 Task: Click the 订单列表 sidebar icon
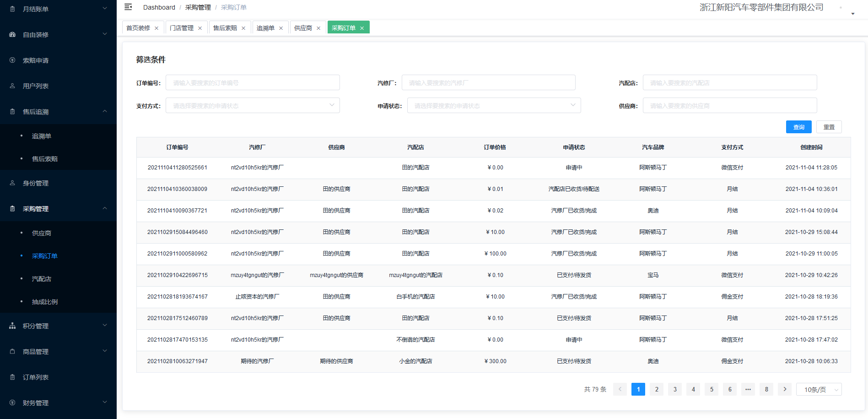12,377
